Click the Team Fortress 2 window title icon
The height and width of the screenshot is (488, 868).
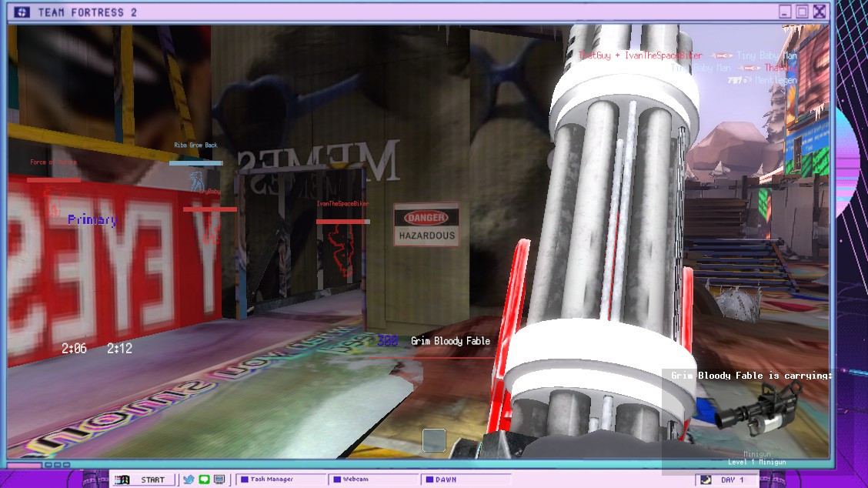pos(22,12)
